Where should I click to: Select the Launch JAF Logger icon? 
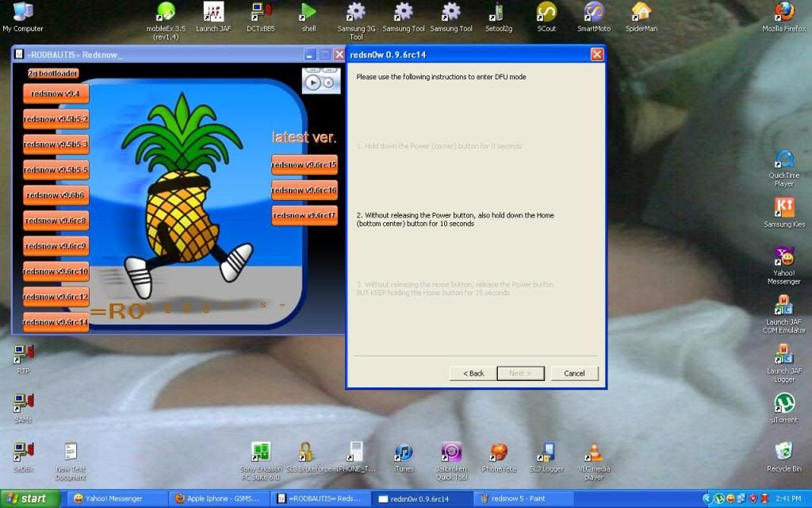click(x=784, y=364)
